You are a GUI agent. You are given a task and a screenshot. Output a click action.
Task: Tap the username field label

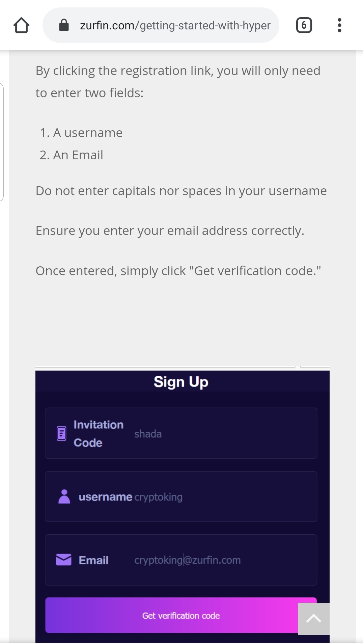click(x=105, y=497)
